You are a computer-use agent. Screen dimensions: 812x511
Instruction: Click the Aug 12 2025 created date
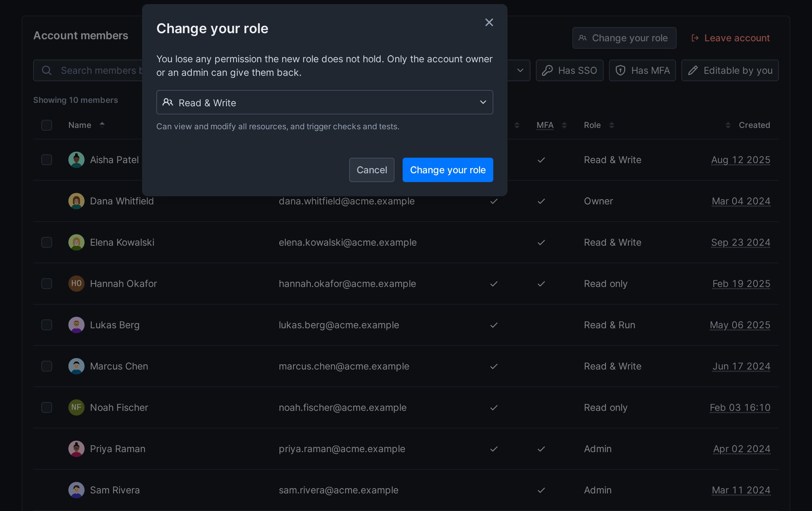point(741,160)
